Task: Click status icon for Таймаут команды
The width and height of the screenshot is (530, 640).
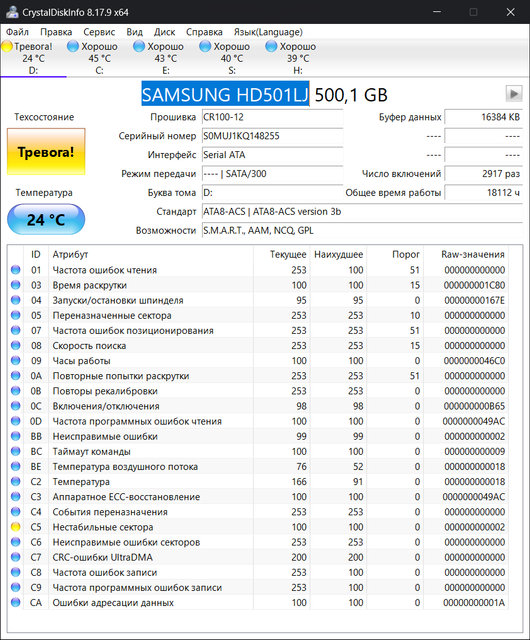Action: [16, 451]
